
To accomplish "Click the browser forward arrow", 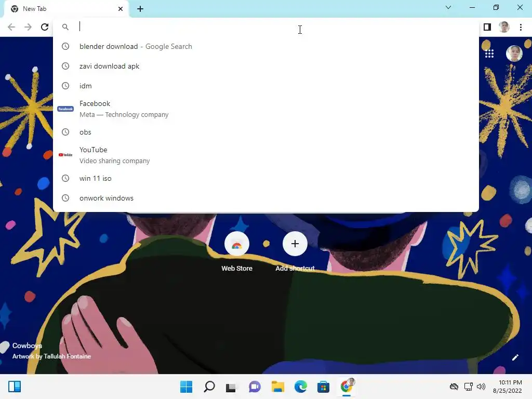I will (x=28, y=27).
